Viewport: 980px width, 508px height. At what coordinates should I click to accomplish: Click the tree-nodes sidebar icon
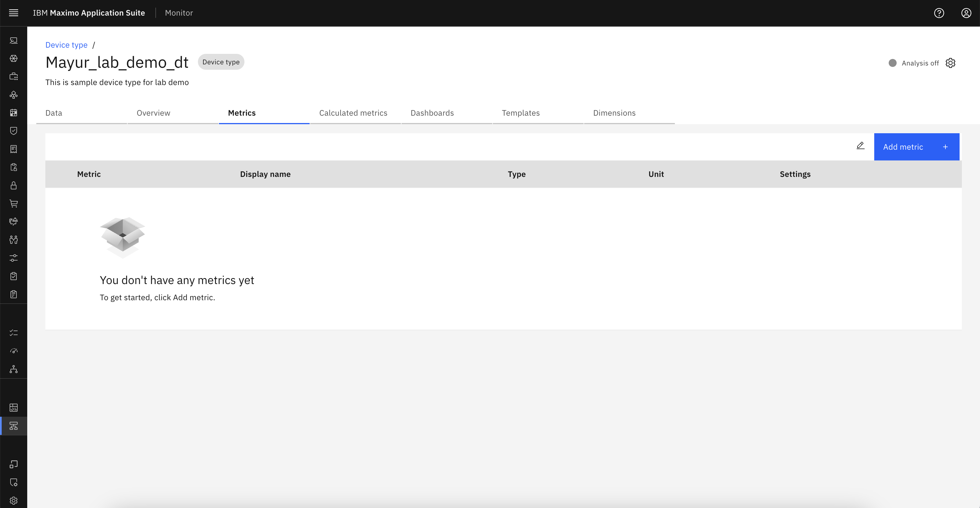pos(14,369)
